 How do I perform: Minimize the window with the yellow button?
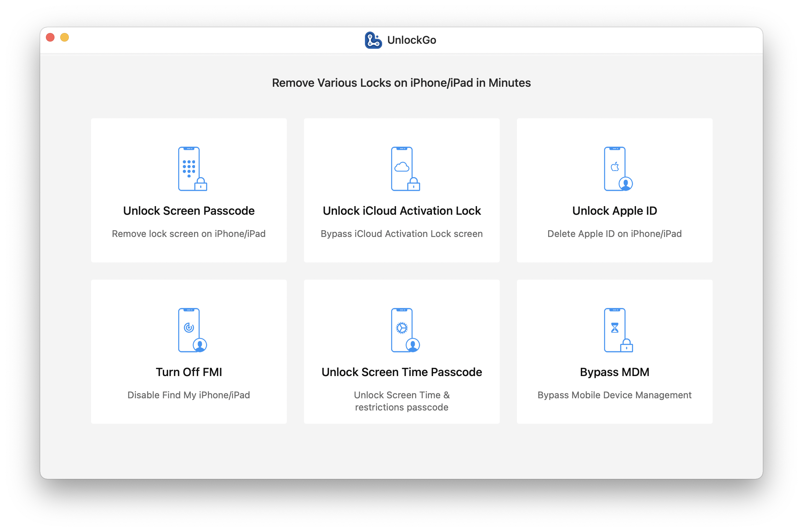point(65,37)
